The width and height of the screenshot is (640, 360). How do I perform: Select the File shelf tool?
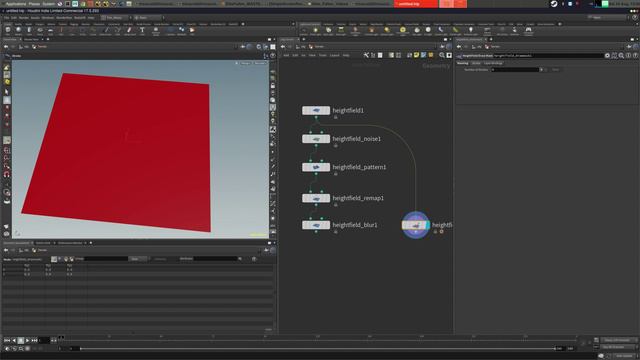tap(192, 31)
